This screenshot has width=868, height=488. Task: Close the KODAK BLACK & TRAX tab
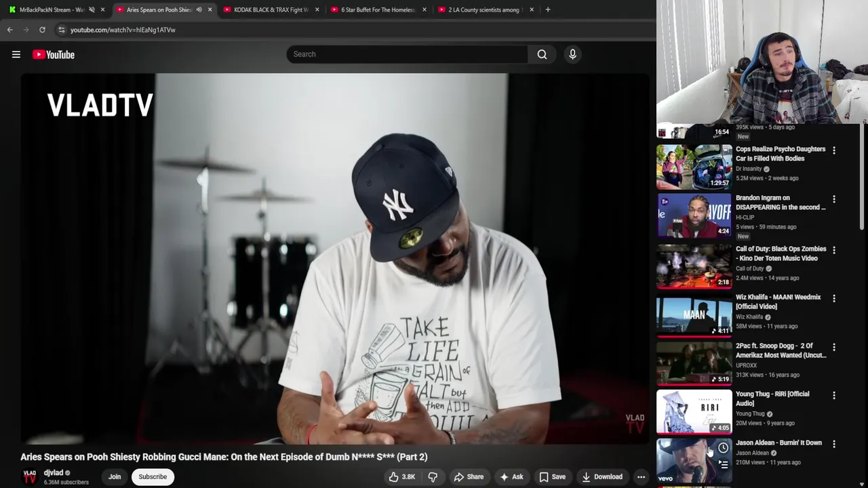pos(317,9)
